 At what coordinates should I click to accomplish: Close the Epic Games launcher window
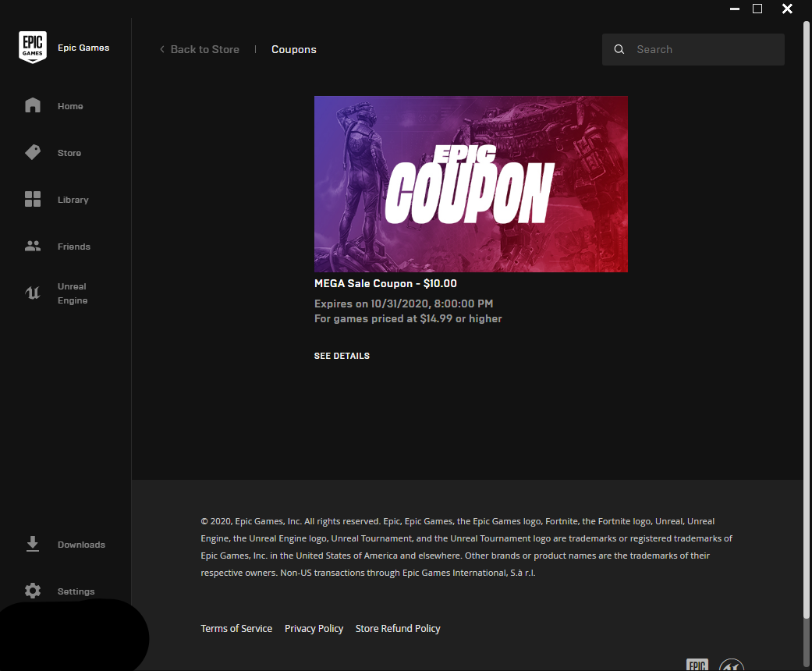[x=787, y=9]
